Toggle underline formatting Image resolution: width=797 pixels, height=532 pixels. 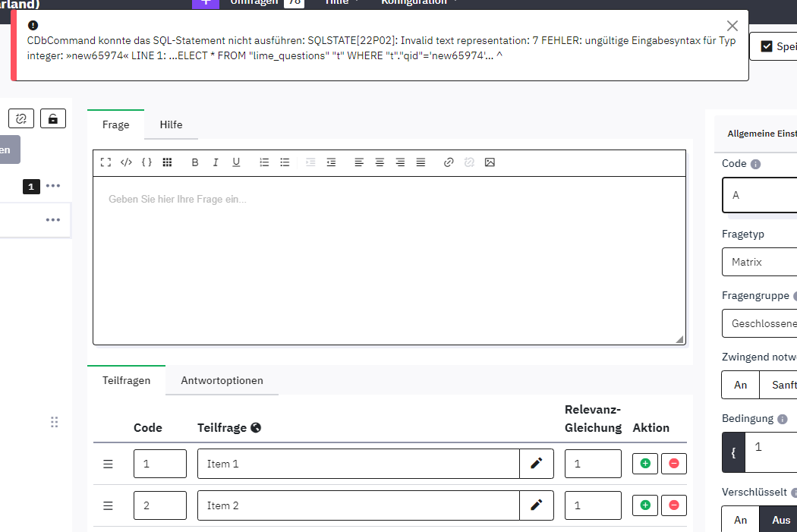236,162
